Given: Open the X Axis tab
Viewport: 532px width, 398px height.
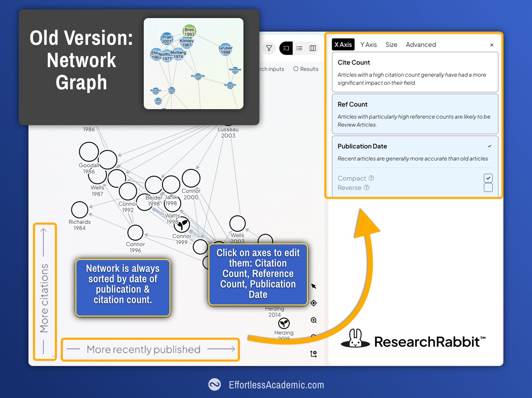Looking at the screenshot, I should (343, 44).
